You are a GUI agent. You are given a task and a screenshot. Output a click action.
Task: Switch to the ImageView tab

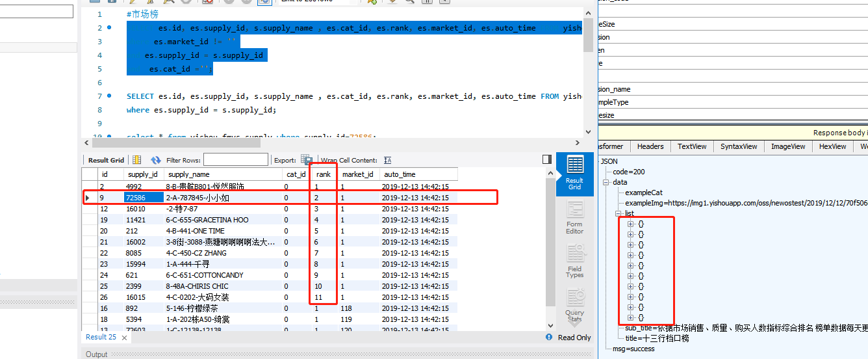[788, 146]
